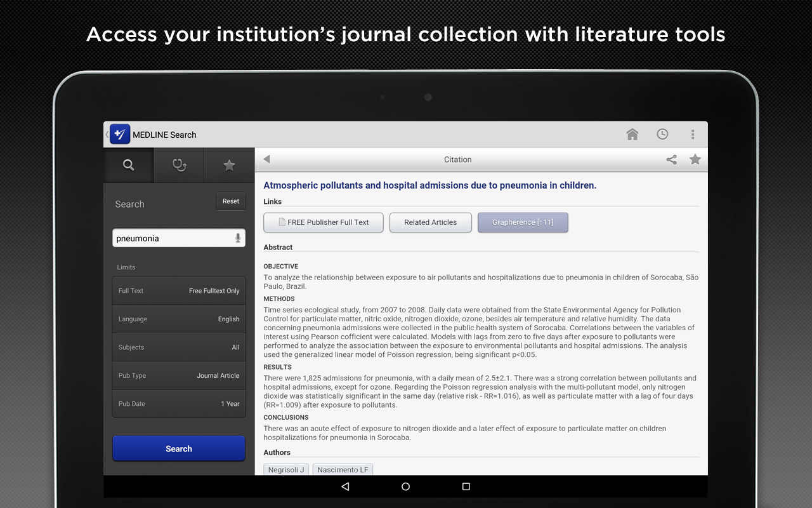Open the stethoscope clinical queries tab
Image resolution: width=812 pixels, height=508 pixels.
pos(178,165)
